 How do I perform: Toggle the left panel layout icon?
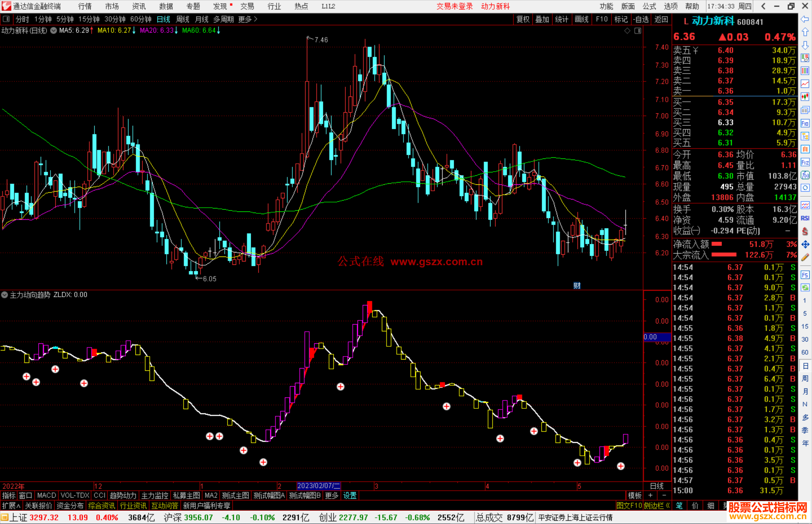click(x=6, y=19)
